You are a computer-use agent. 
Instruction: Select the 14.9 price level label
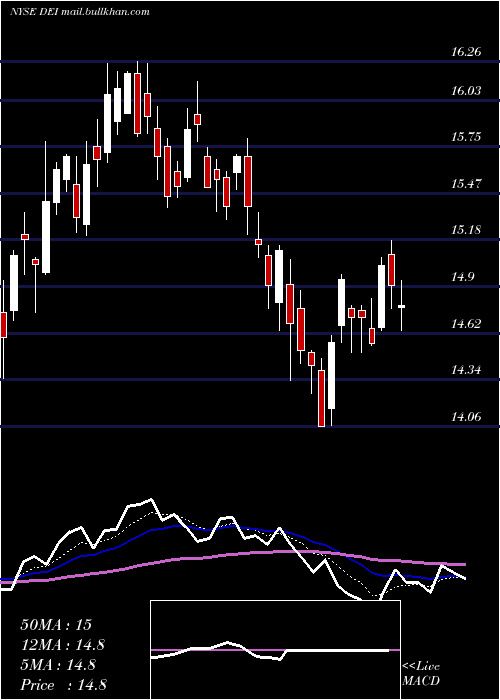point(462,277)
